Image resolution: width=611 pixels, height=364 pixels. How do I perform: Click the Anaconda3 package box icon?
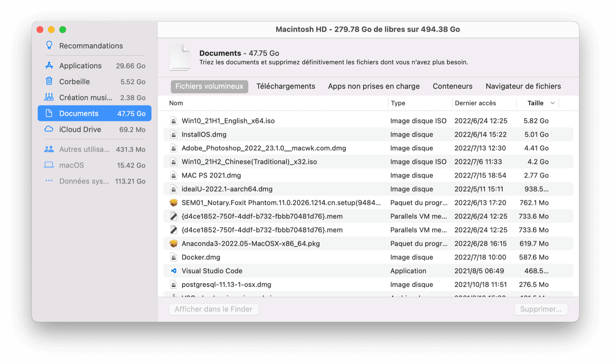pyautogui.click(x=174, y=243)
